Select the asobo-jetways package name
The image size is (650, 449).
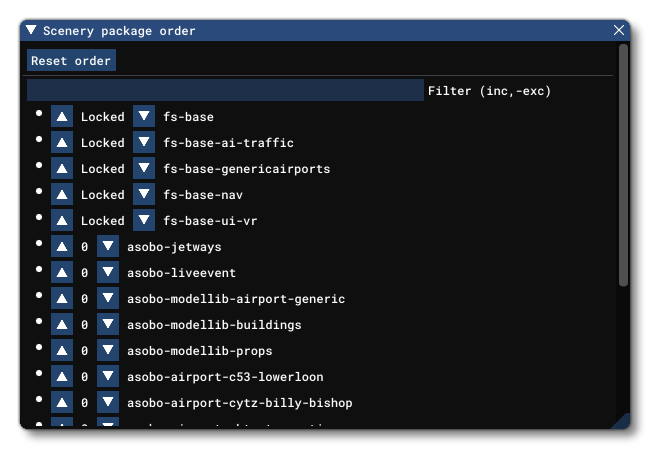(x=174, y=247)
